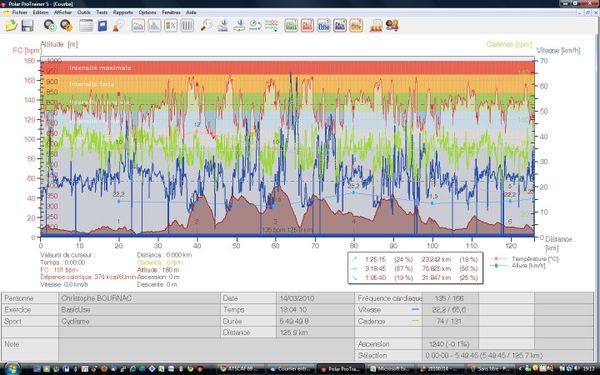Open the Windows Start button

tap(12, 369)
